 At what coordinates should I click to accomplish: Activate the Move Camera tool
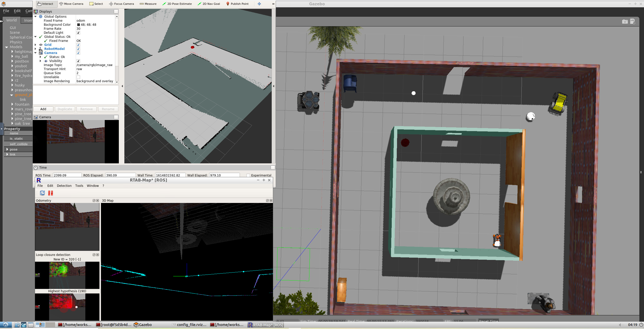(71, 4)
